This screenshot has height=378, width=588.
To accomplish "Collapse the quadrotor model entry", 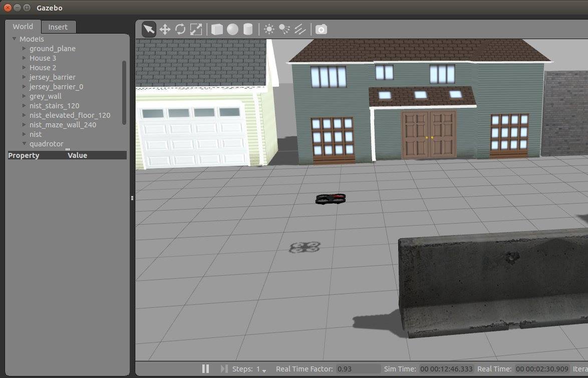I will click(x=24, y=144).
